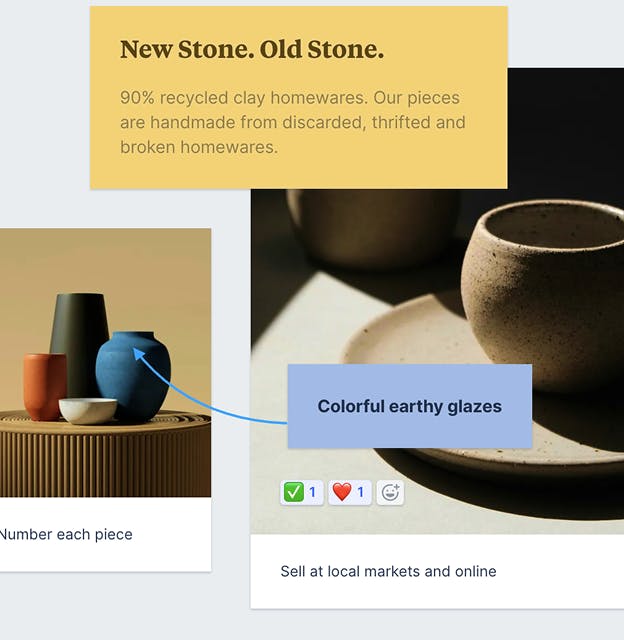The width and height of the screenshot is (624, 640).
Task: Click the blurred background cup in the large photo
Action: coord(360,225)
